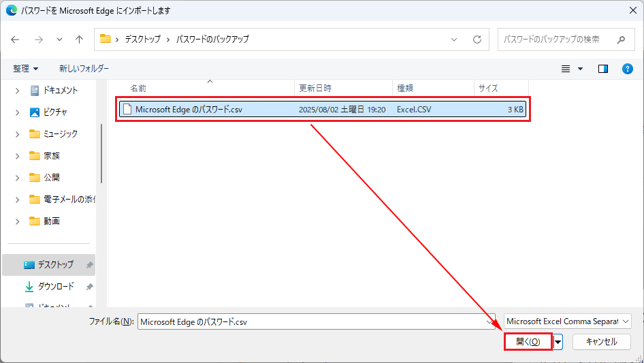Toggle the preview pane
Image resolution: width=644 pixels, height=363 pixels.
click(x=603, y=69)
